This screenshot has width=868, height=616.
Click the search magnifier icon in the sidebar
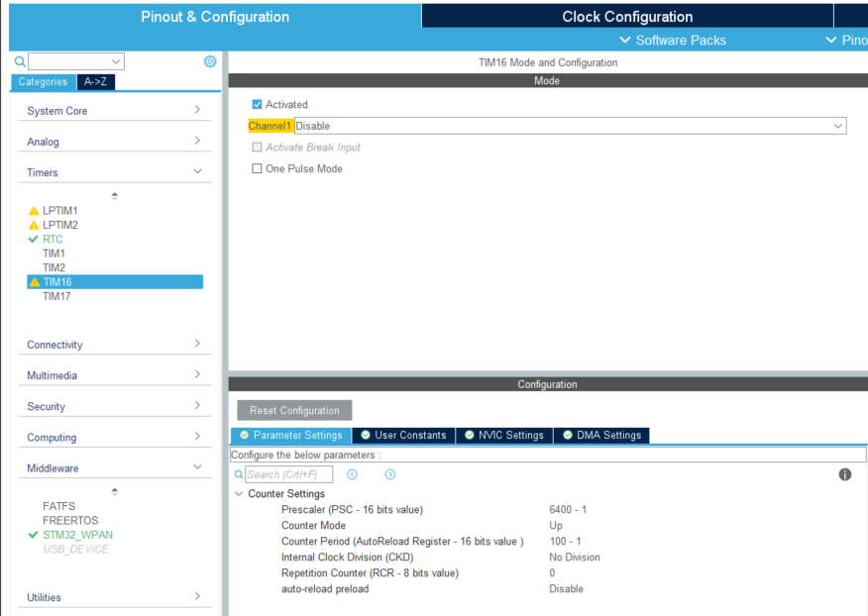(20, 61)
